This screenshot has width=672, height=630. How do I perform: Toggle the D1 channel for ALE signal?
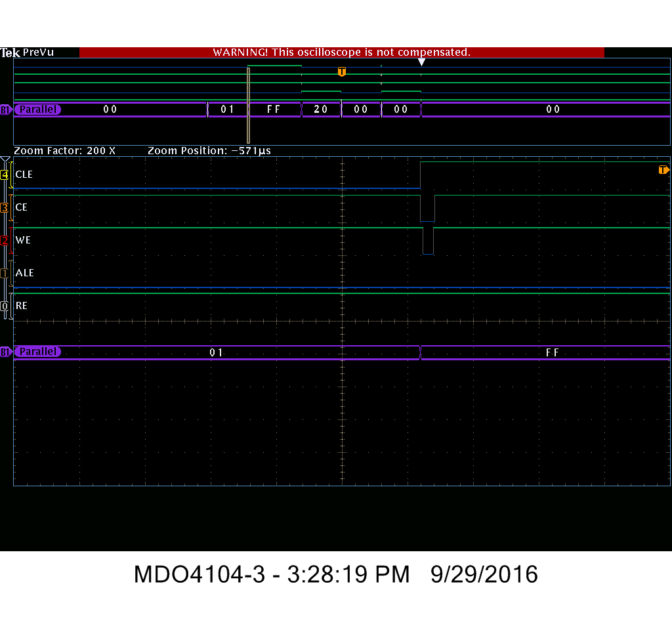tap(4, 273)
